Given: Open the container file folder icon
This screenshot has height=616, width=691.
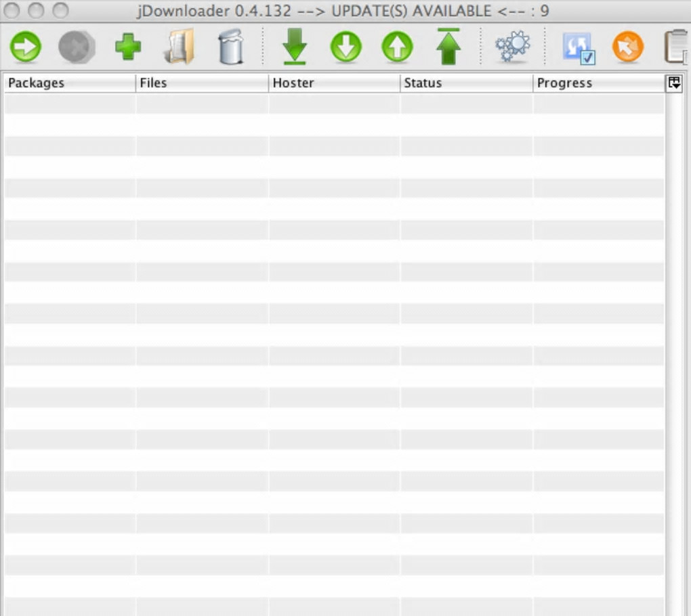Looking at the screenshot, I should point(180,47).
